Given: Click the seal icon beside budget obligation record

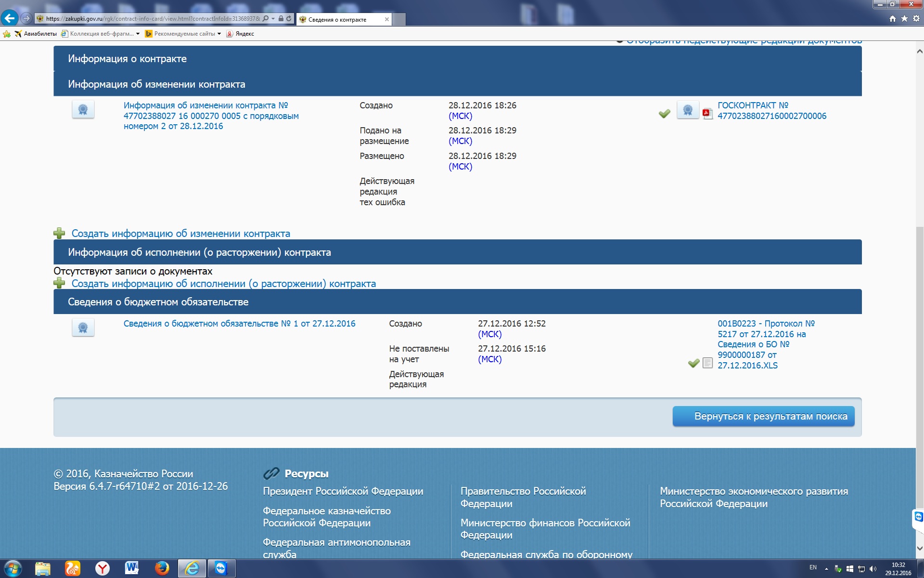Looking at the screenshot, I should click(83, 328).
